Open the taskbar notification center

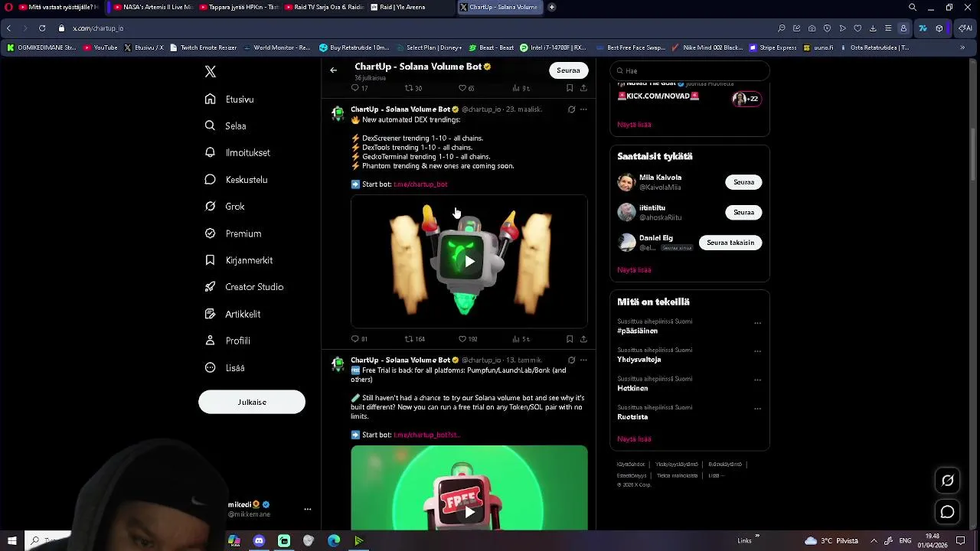tap(960, 541)
